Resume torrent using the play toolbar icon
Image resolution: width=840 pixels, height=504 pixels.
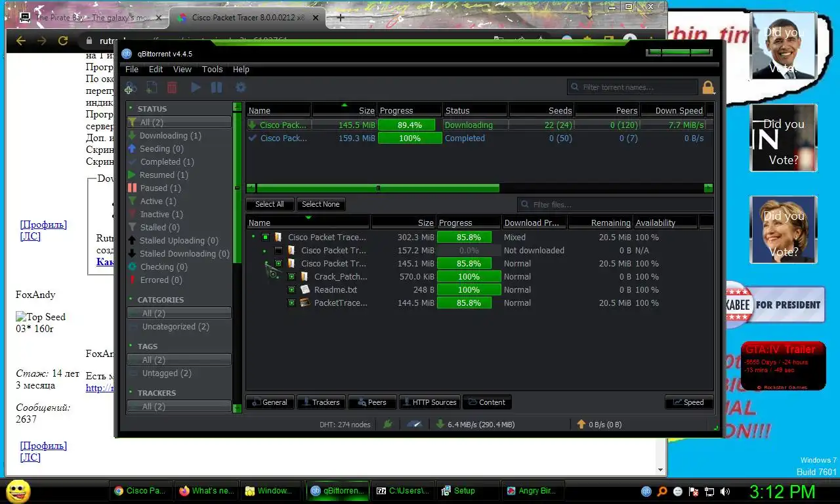196,87
